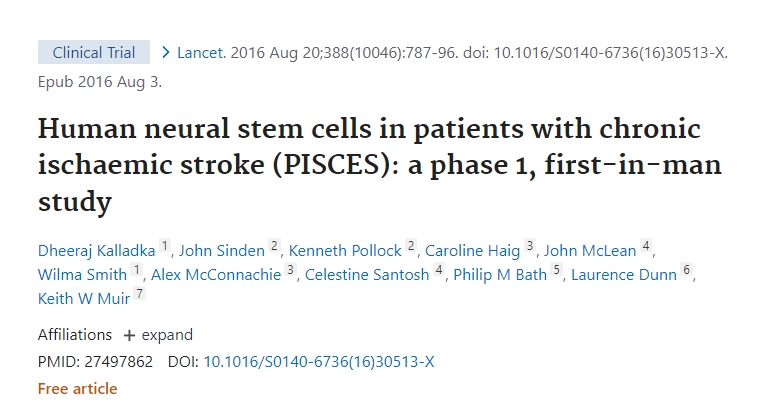Select author Philip M Bath
The image size is (761, 408).
tap(500, 274)
